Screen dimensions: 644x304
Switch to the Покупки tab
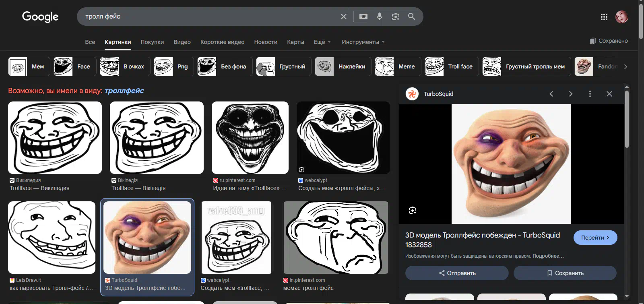coord(152,42)
